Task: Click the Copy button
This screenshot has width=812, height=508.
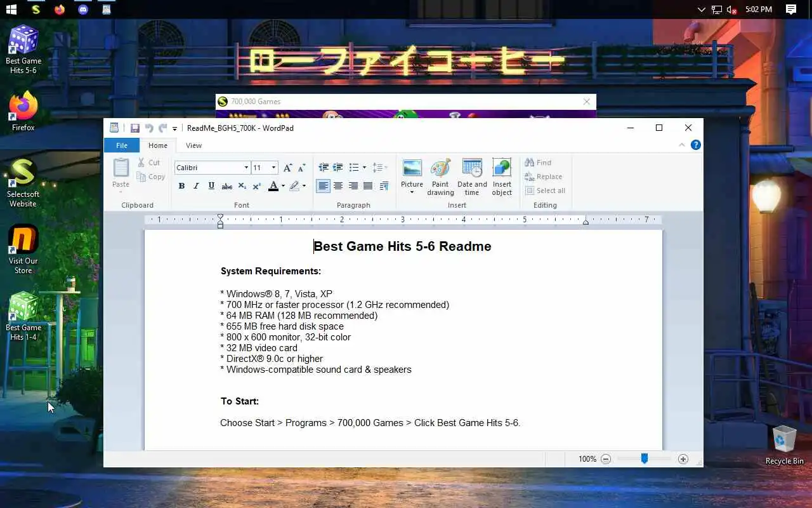Action: coord(150,177)
